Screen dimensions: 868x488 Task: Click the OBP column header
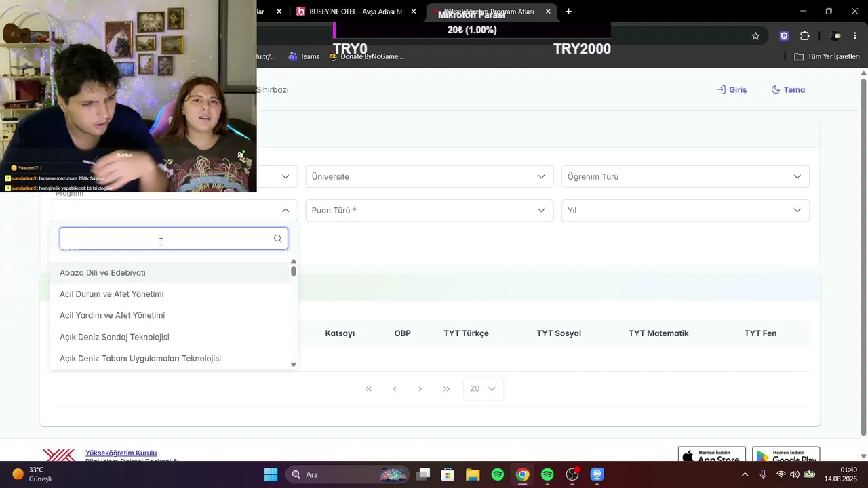pyautogui.click(x=403, y=333)
